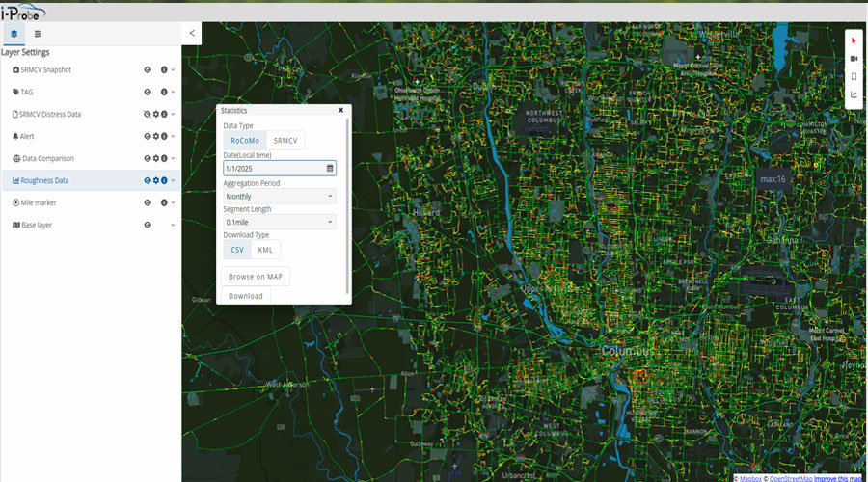Hide the Roughness Data layer
Screen dimensions: 868x482
148,180
